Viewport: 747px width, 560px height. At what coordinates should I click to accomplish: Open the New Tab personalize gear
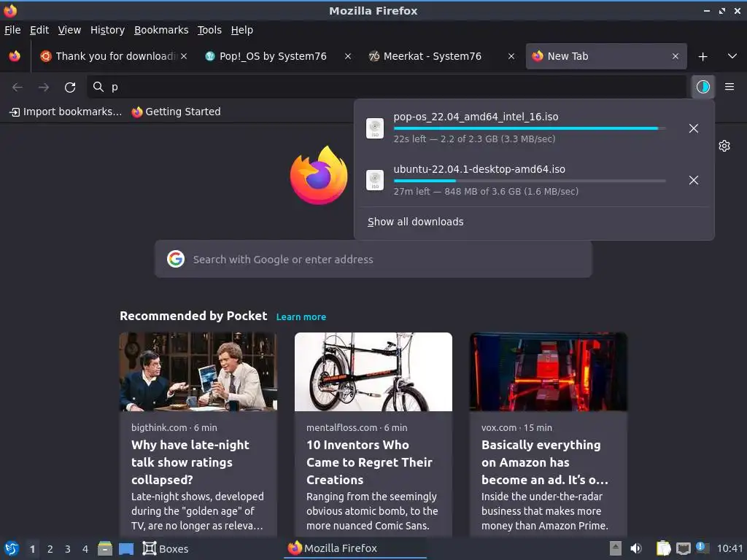pyautogui.click(x=724, y=146)
